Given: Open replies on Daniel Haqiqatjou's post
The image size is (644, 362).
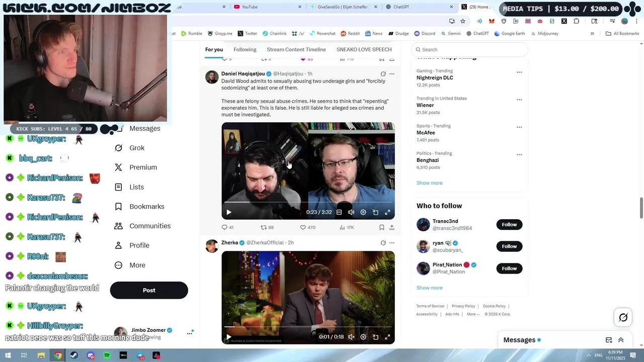Looking at the screenshot, I should click(x=227, y=227).
